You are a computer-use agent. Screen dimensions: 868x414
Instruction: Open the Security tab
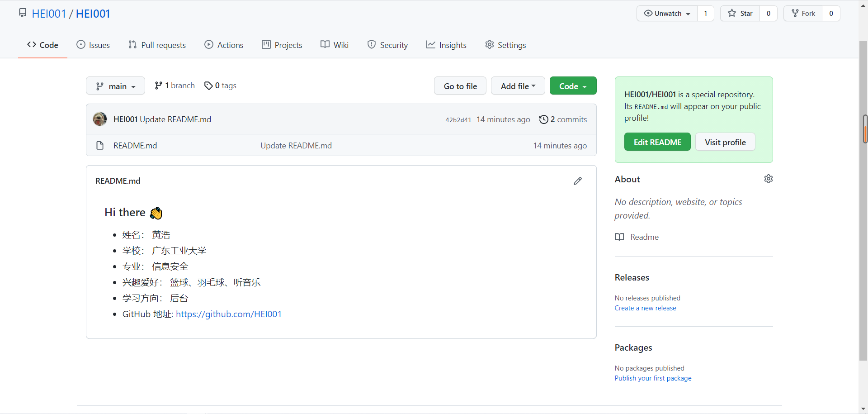(x=387, y=45)
